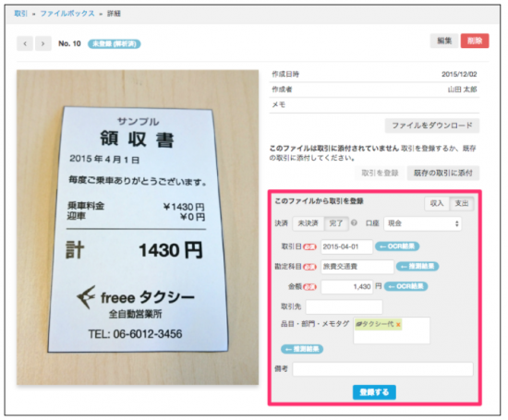Open the 勘定科目 combo box 旅費交通費
Image resolution: width=508 pixels, height=420 pixels.
[357, 267]
